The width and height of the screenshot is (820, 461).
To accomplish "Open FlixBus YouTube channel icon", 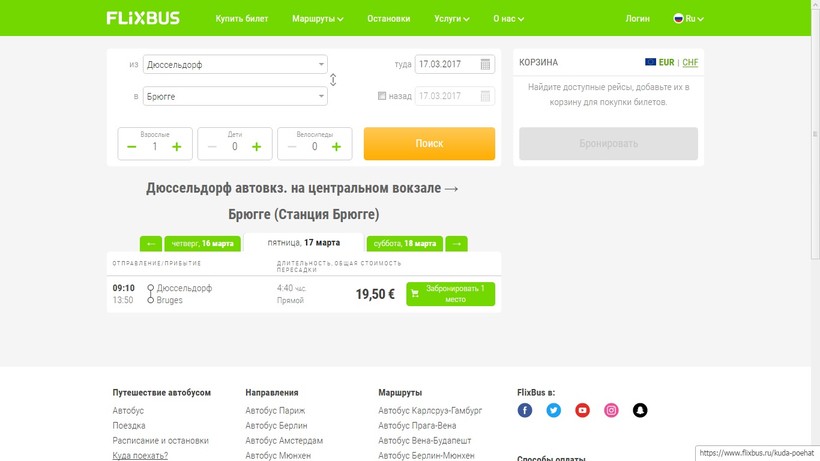I will pyautogui.click(x=582, y=410).
